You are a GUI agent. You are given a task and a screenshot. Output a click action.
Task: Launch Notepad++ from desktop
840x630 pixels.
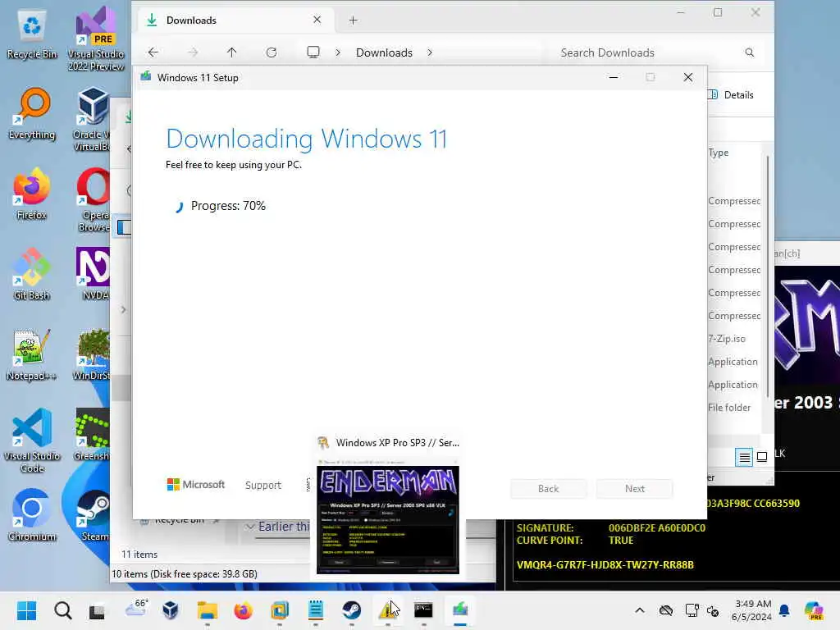[x=32, y=354]
